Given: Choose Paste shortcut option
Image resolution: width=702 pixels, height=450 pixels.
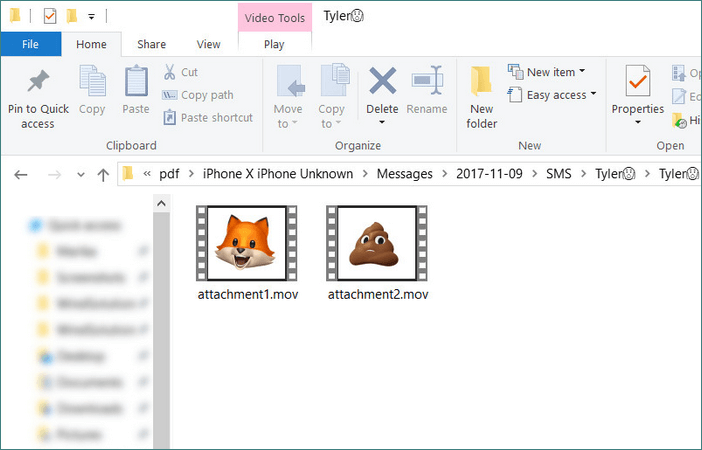Looking at the screenshot, I should pyautogui.click(x=208, y=118).
